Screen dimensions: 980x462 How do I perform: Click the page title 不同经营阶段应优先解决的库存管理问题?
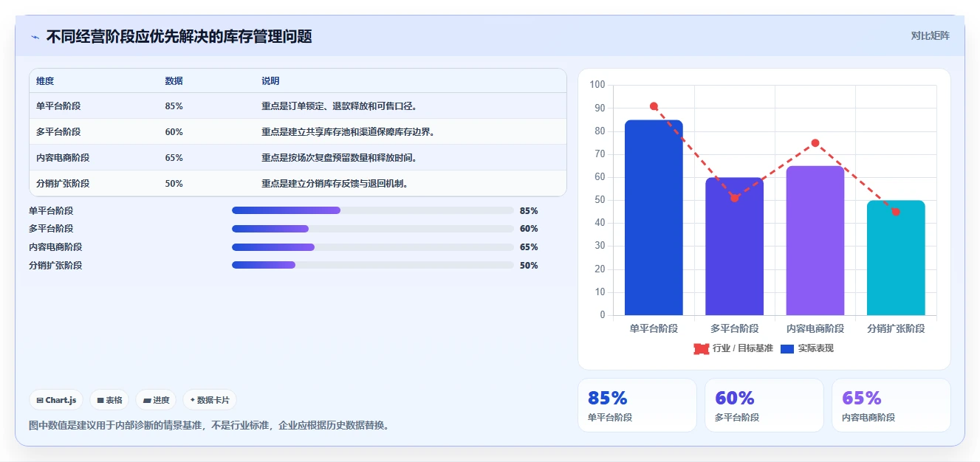pos(179,37)
